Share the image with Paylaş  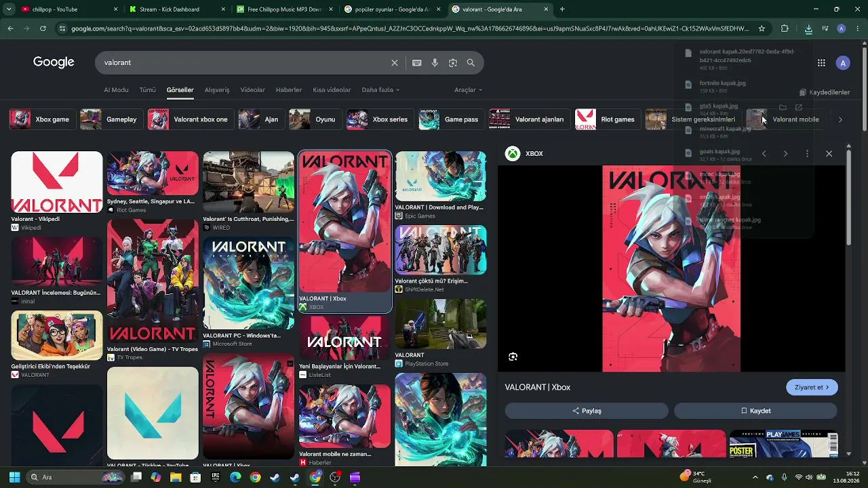click(x=587, y=411)
